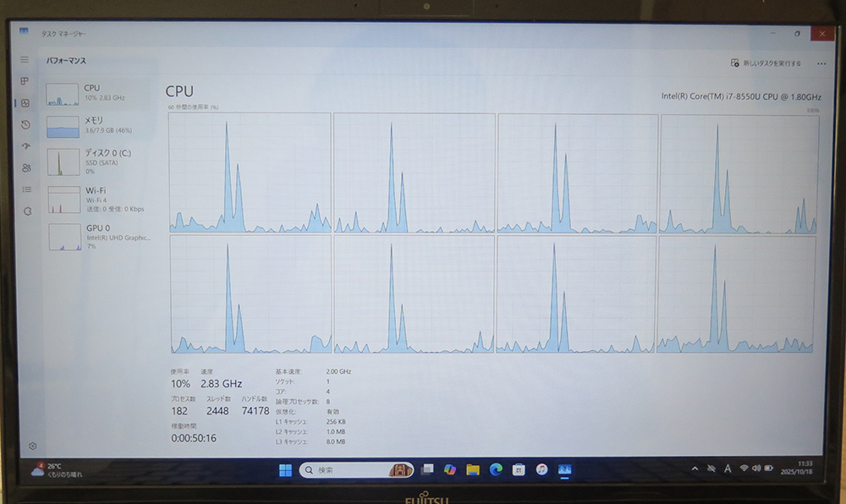Select the Performance page icon

pos(25,103)
